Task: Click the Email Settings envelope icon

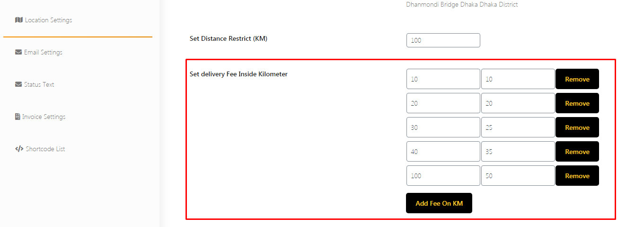Action: pos(18,52)
